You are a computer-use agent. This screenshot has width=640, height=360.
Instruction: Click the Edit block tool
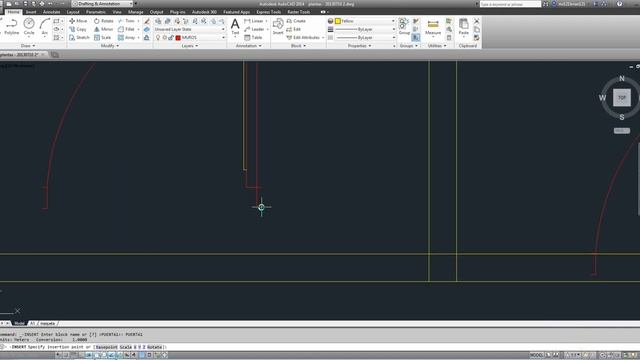pos(293,29)
